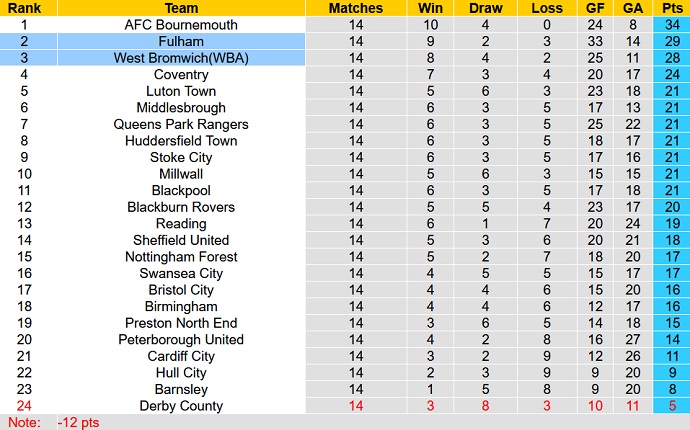Screen dimensions: 690x430
Task: Click the Rank column header
Action: (24, 8)
